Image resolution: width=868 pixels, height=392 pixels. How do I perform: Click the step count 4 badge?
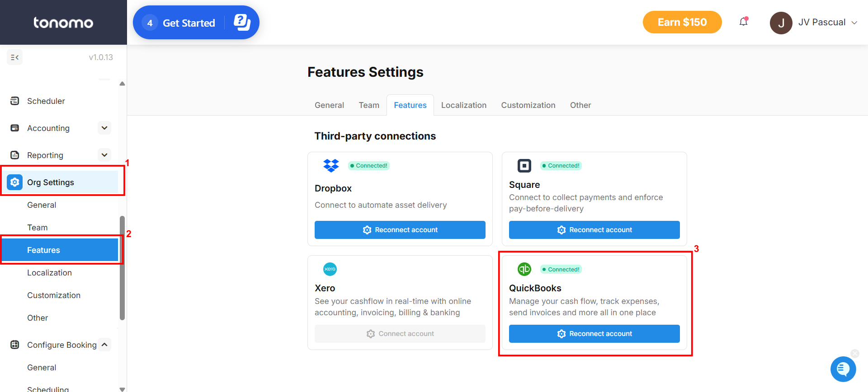(x=150, y=23)
